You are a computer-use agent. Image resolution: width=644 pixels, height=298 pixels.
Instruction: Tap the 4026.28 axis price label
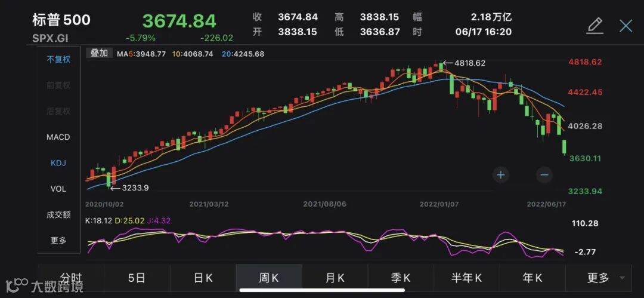click(586, 126)
